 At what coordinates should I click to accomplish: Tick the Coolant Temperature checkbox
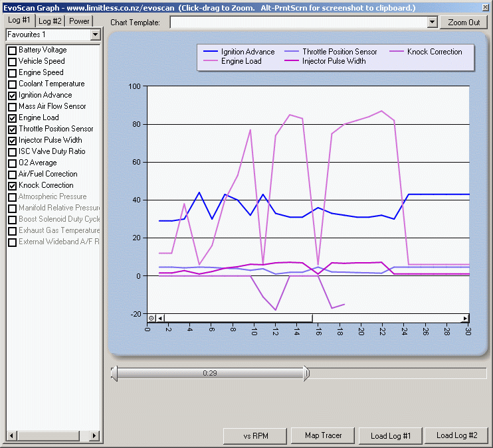coord(12,84)
